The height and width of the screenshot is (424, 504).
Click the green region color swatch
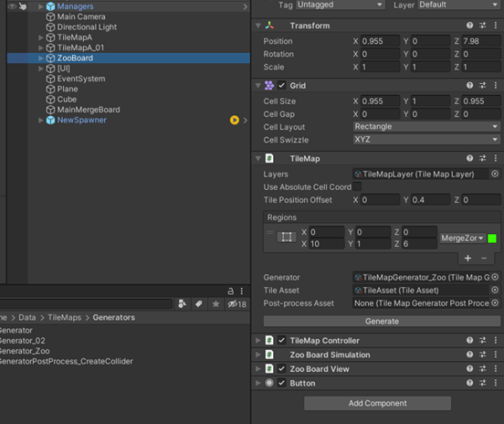tap(491, 238)
